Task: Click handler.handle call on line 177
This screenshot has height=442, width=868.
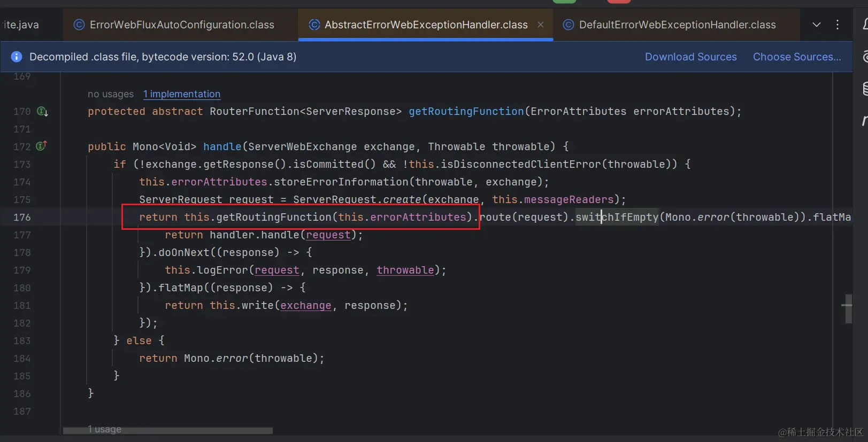Action: pyautogui.click(x=255, y=235)
